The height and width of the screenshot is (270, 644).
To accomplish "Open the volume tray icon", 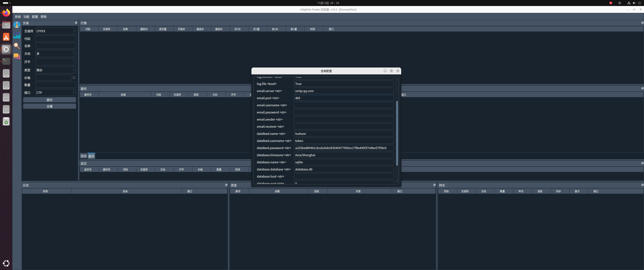I will click(x=634, y=3).
